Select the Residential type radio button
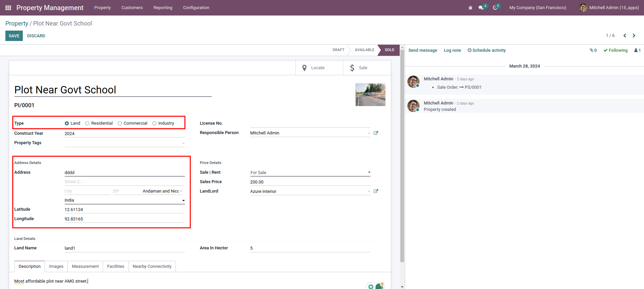Image resolution: width=644 pixels, height=289 pixels. 87,123
